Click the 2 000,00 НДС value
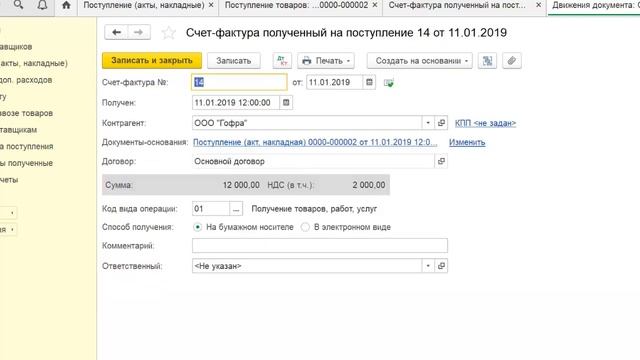Viewport: 640px width, 360px height. click(369, 185)
